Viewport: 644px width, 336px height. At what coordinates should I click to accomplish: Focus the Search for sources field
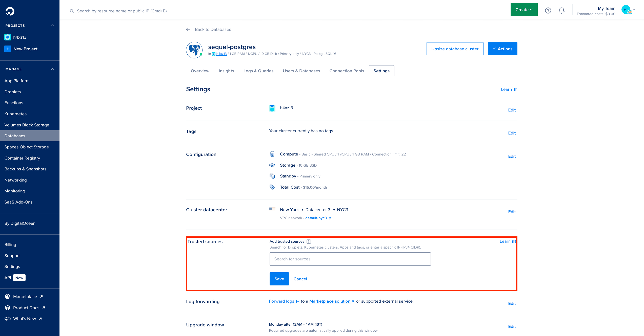pos(350,259)
